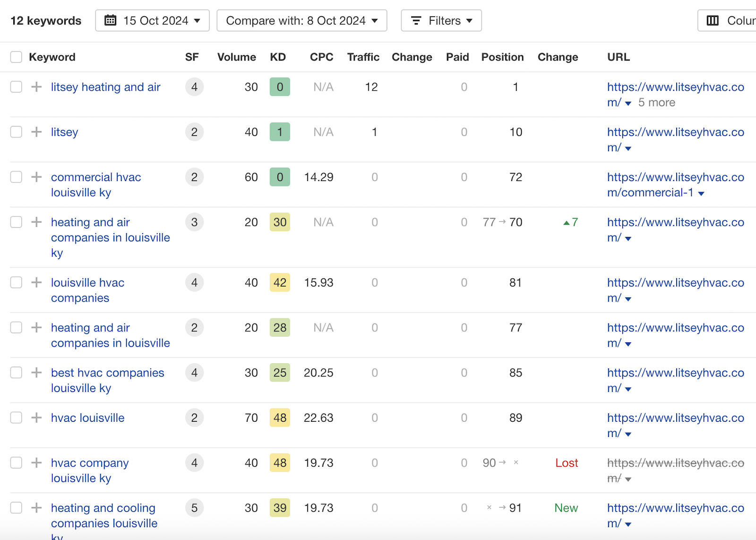Click SF badge 4 for 'louisville hvac companies'
Viewport: 756px width, 540px height.
[194, 282]
